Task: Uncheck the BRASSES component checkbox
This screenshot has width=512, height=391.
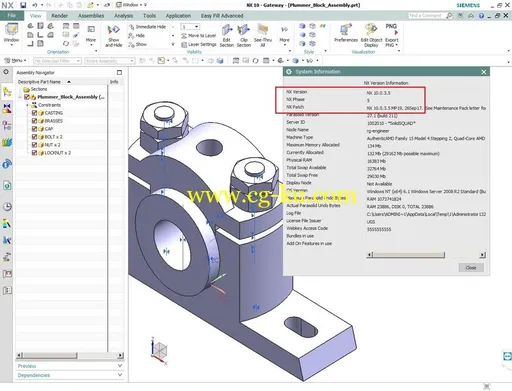Action: [x=34, y=121]
